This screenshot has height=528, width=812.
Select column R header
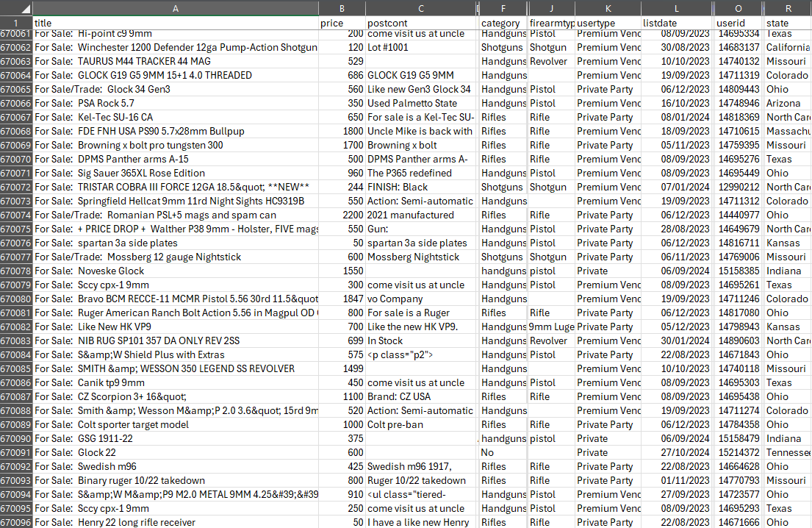pos(788,8)
